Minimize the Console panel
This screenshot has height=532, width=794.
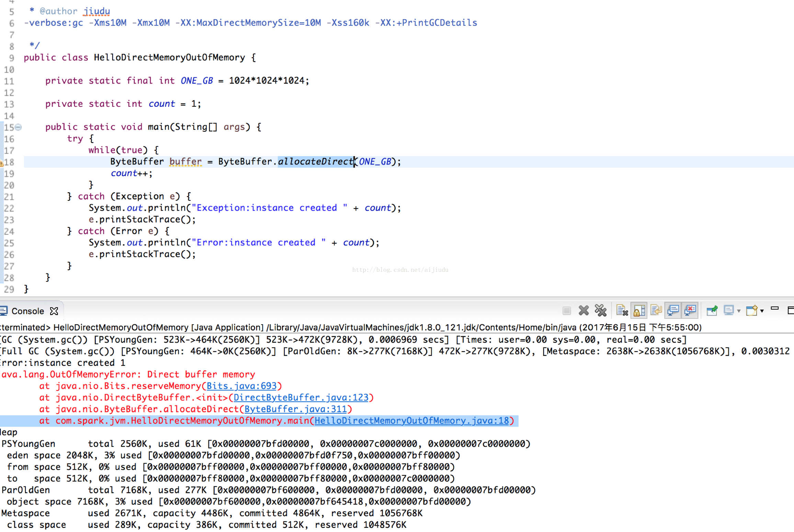774,309
